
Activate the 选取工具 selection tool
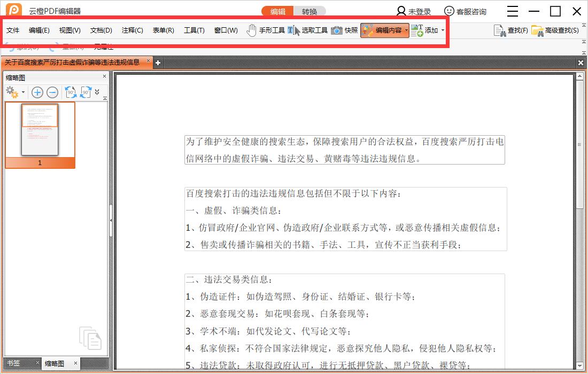[307, 30]
